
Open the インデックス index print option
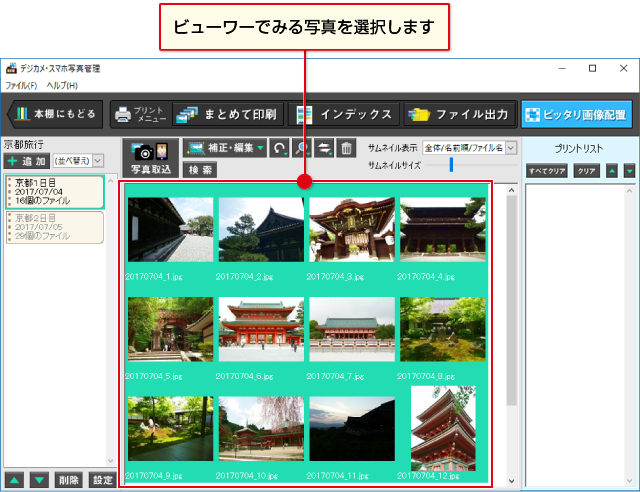click(344, 114)
